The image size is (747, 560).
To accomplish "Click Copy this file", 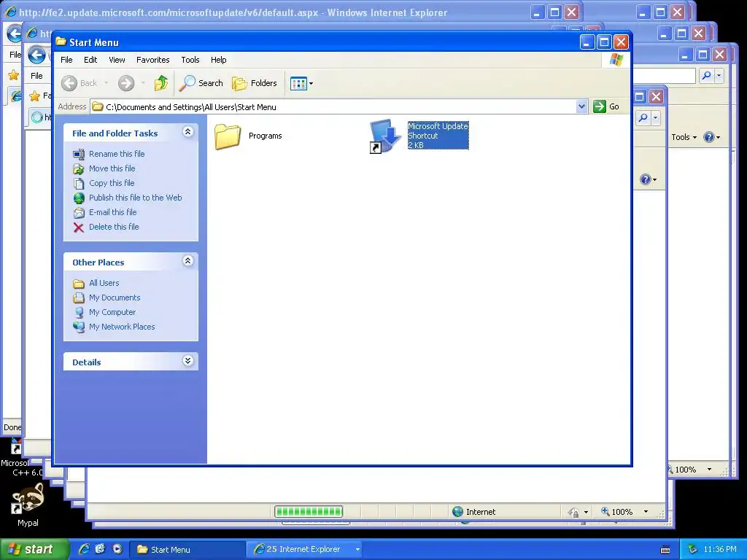I will tap(112, 183).
